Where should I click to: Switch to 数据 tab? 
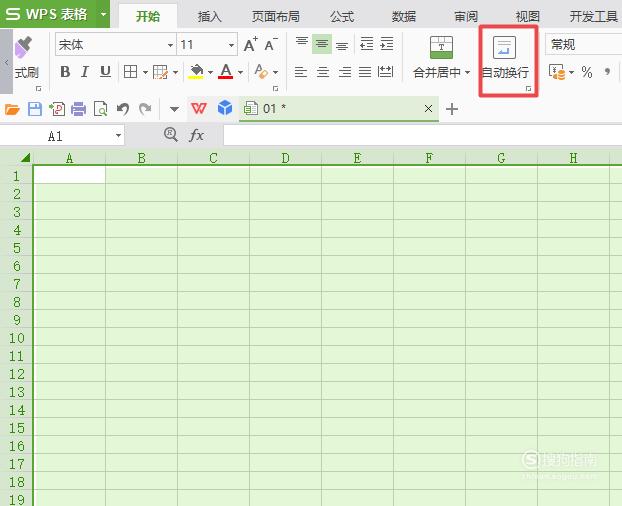pos(404,17)
